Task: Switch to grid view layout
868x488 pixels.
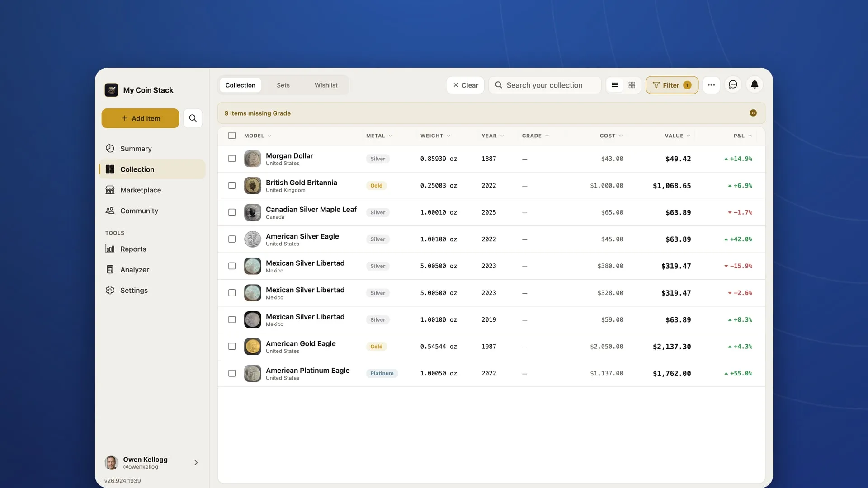Action: (632, 85)
